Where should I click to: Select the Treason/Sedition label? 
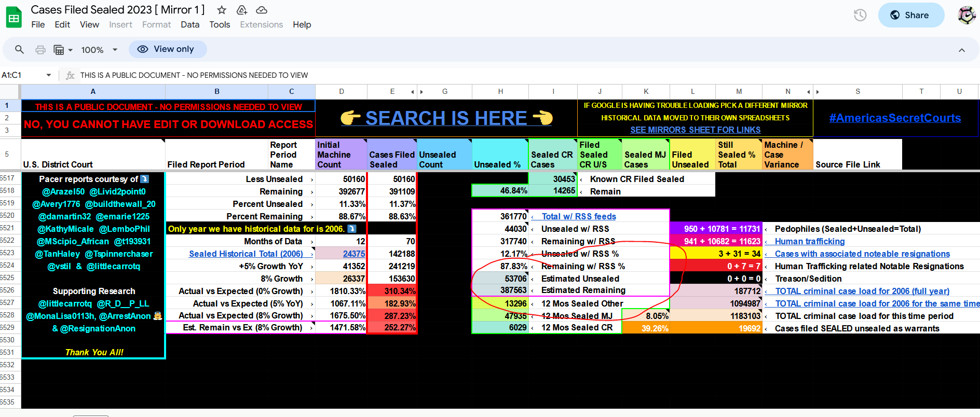pyautogui.click(x=808, y=279)
